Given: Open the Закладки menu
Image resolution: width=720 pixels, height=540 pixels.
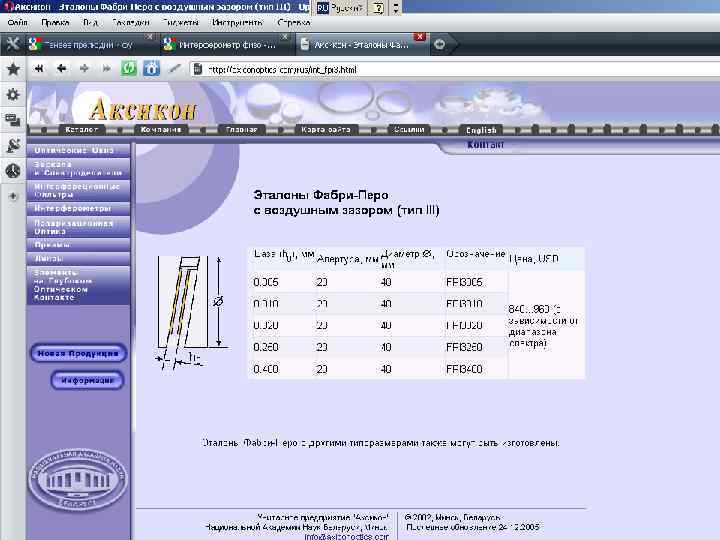Looking at the screenshot, I should point(131,22).
